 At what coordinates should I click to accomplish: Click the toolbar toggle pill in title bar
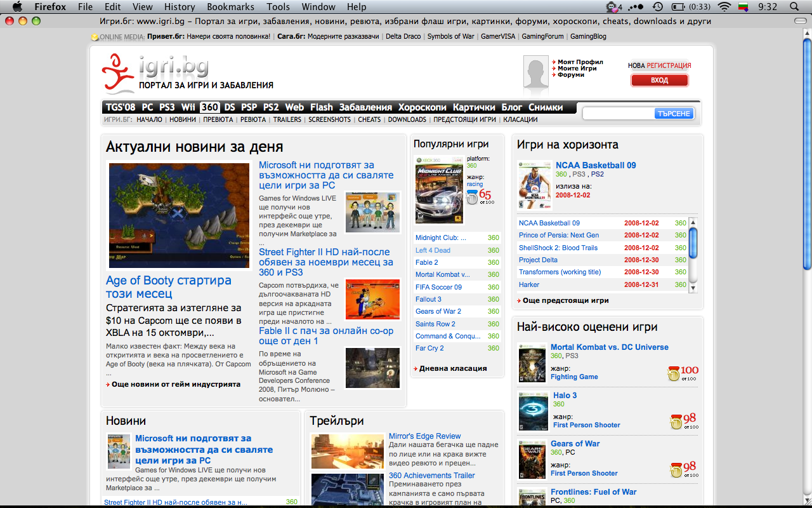coord(801,21)
